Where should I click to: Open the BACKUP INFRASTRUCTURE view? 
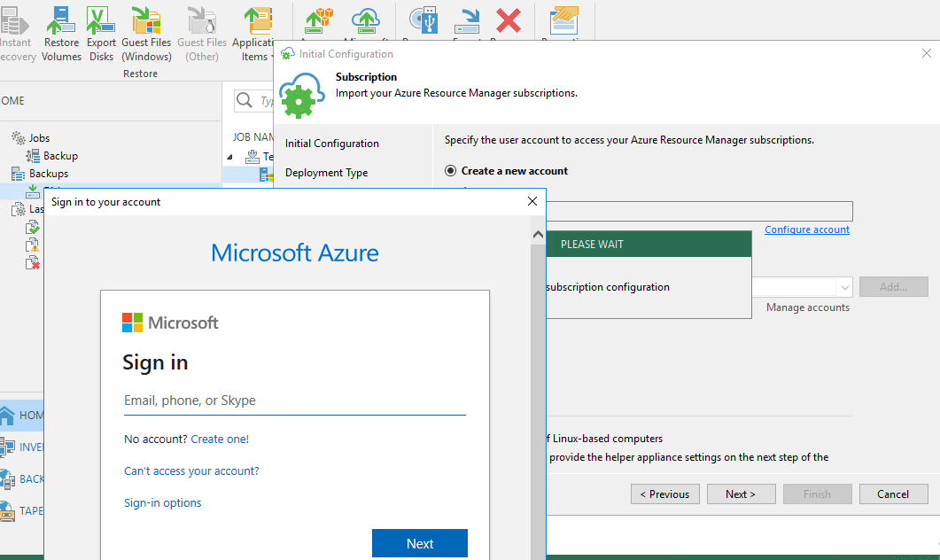click(x=21, y=479)
